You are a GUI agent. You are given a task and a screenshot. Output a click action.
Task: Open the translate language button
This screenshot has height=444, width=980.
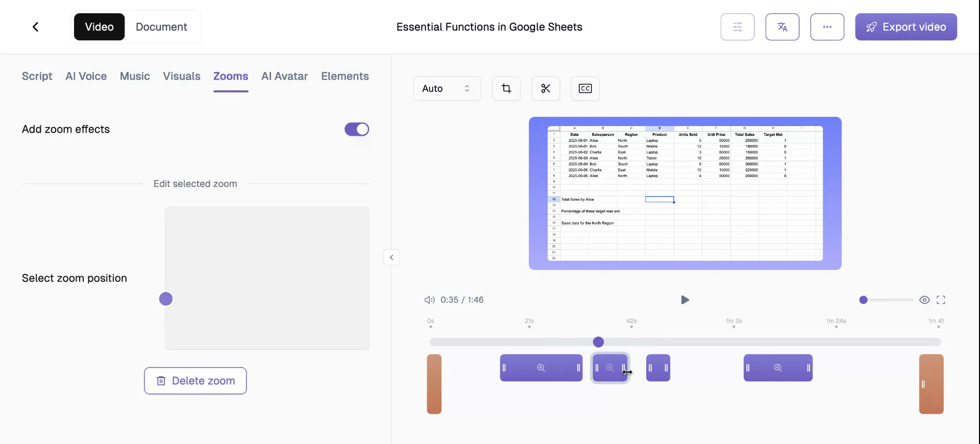point(782,27)
